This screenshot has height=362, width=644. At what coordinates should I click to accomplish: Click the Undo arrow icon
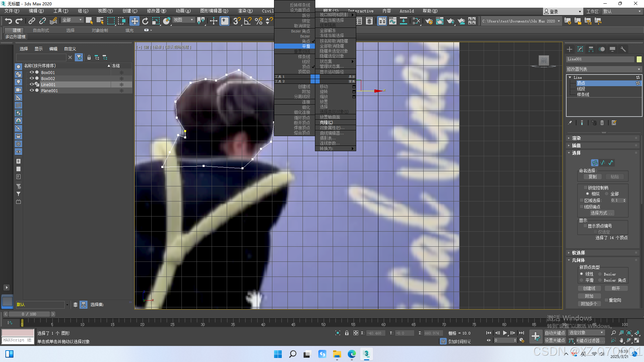[x=8, y=21]
